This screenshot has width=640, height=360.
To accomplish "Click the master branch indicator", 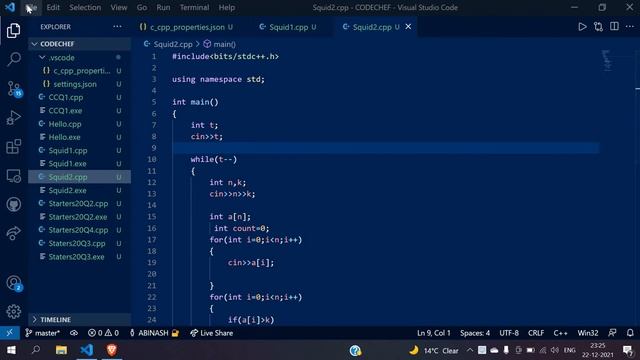I will coord(42,333).
